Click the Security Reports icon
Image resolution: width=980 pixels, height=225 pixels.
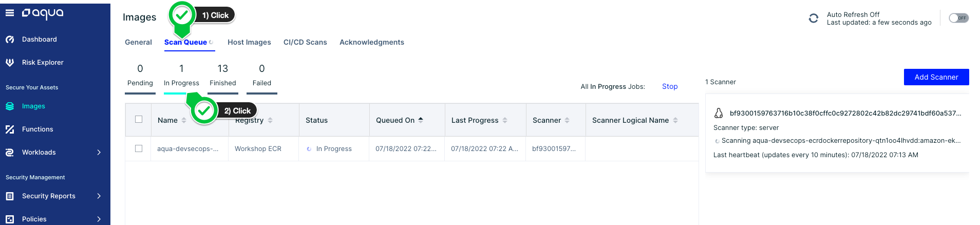(10, 196)
